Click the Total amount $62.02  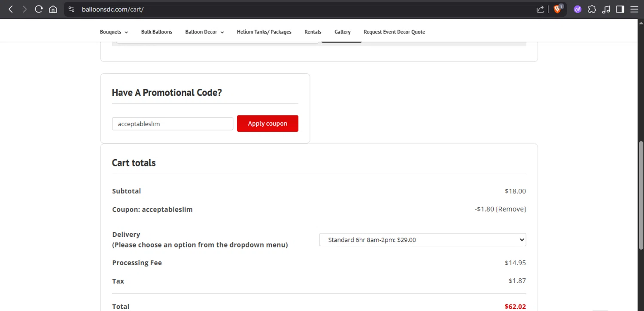pyautogui.click(x=515, y=306)
